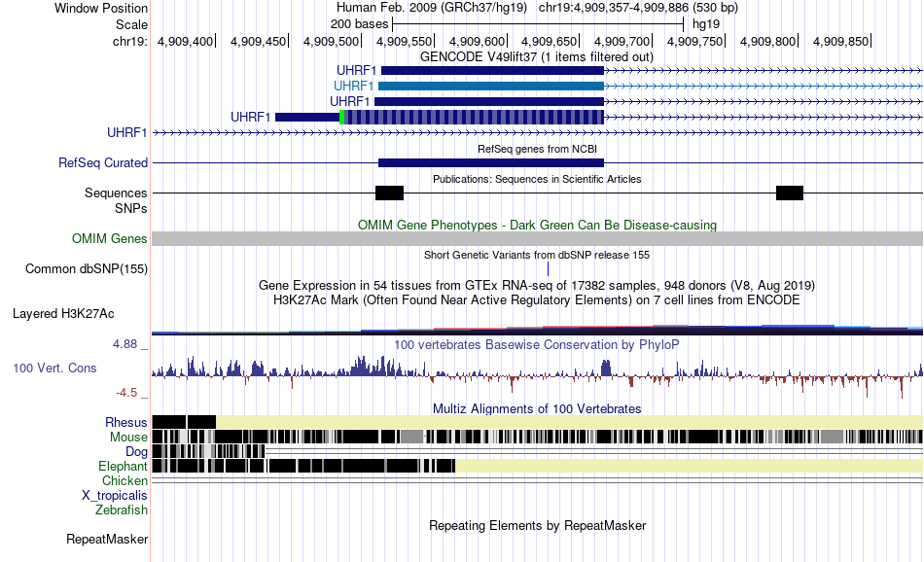Open the light-blue UHRF1 transcript

491,86
